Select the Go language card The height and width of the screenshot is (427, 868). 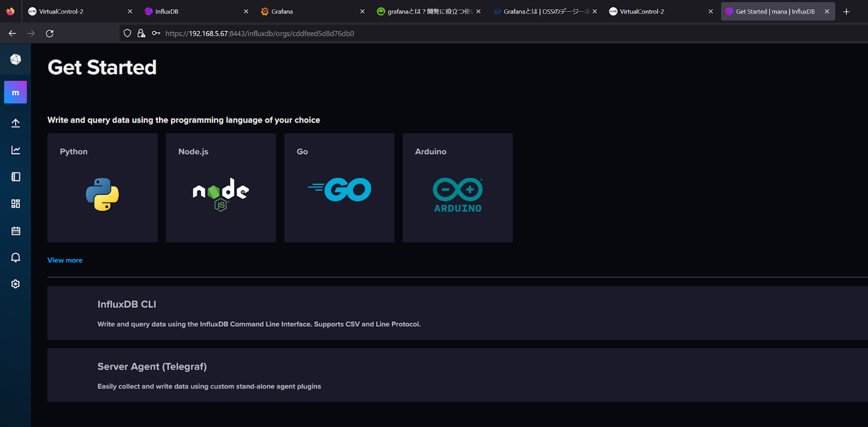339,187
